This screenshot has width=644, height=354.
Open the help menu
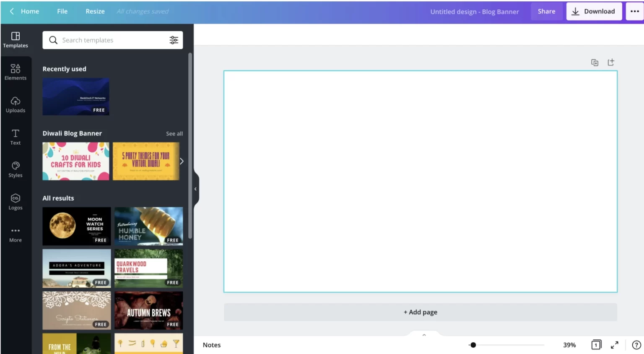[x=636, y=344]
